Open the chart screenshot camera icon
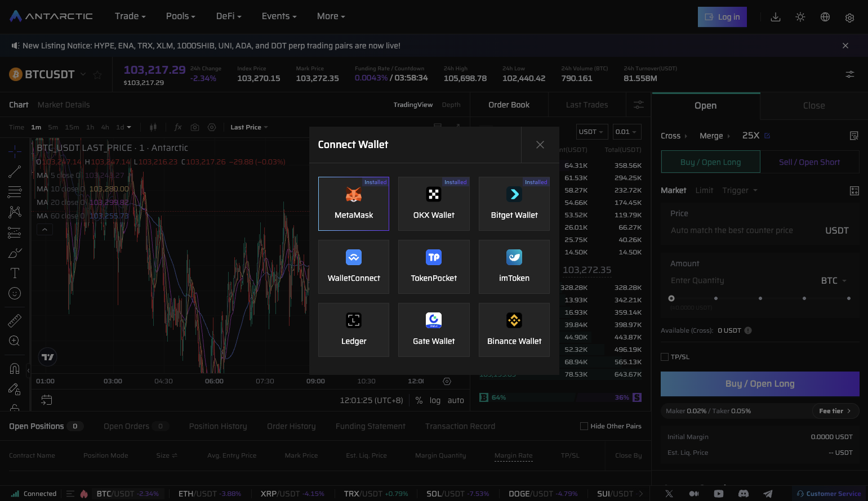 (195, 127)
